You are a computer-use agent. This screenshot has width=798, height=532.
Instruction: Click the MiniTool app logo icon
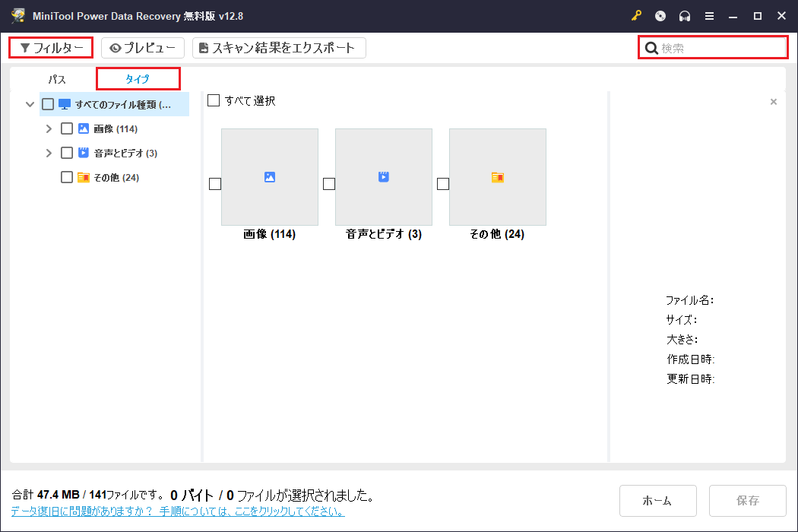(x=18, y=16)
